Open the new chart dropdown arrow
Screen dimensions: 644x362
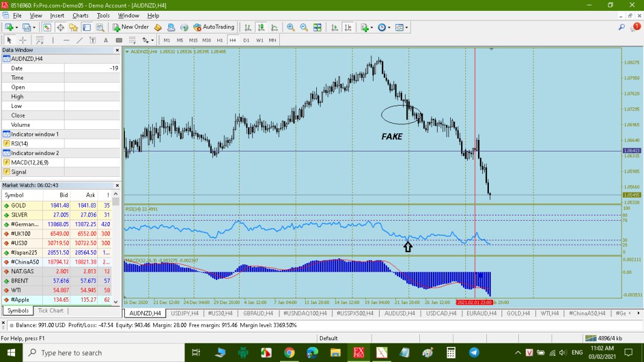coord(17,27)
